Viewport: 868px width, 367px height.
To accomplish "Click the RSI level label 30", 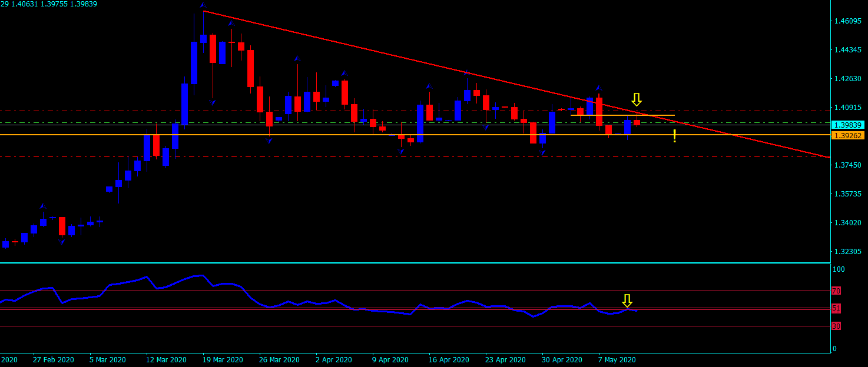I will point(836,326).
